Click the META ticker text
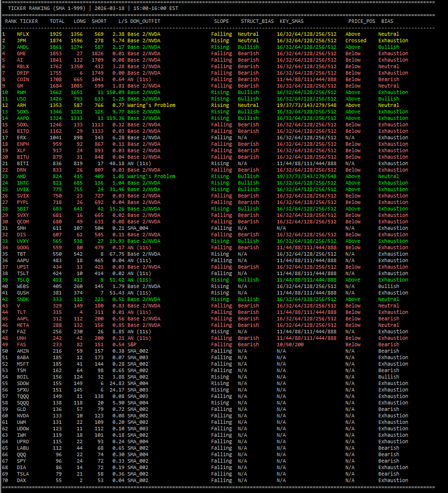 (23, 325)
